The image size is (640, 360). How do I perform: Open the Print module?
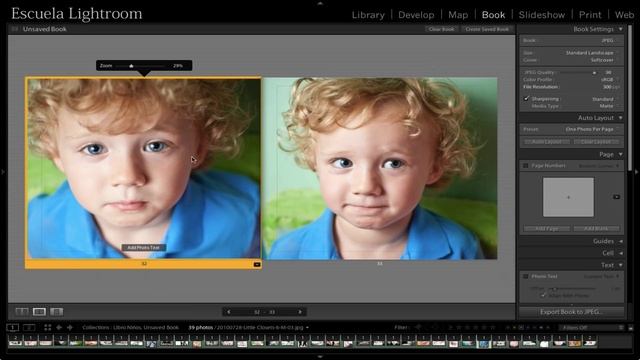pyautogui.click(x=590, y=15)
